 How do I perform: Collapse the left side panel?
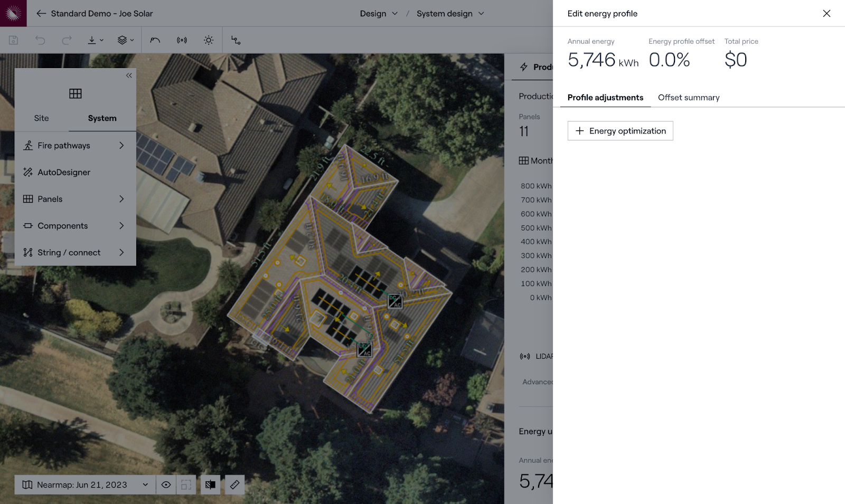point(129,75)
